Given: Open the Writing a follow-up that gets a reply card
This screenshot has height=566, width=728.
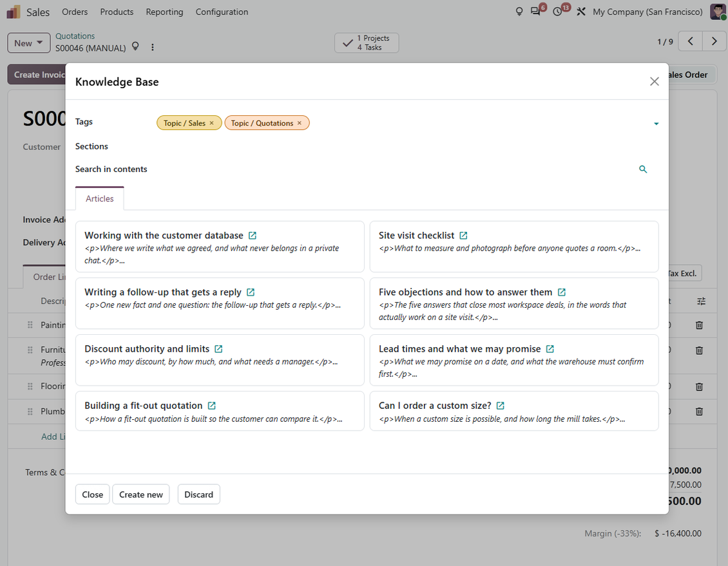Looking at the screenshot, I should [220, 303].
